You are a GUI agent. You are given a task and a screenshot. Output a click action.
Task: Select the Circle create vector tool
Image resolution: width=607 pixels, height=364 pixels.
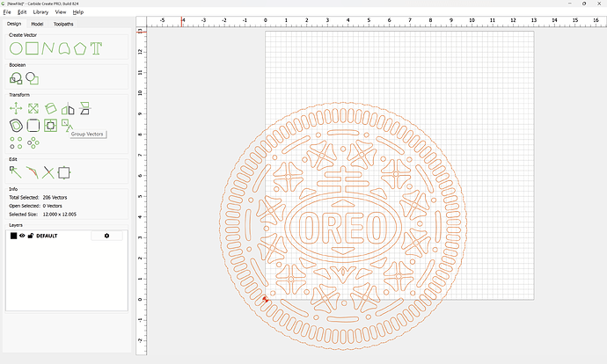(x=16, y=48)
